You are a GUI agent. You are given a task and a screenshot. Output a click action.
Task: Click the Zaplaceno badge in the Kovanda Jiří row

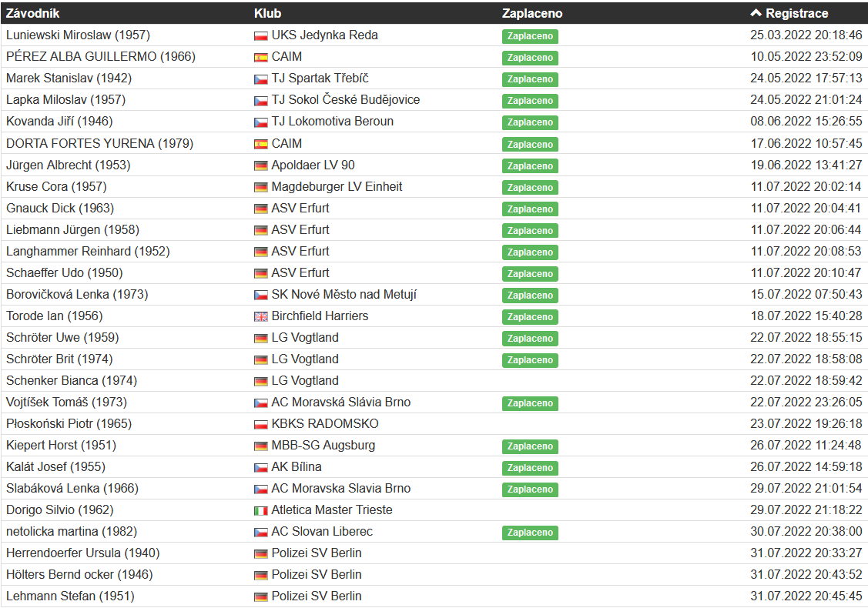tap(530, 122)
